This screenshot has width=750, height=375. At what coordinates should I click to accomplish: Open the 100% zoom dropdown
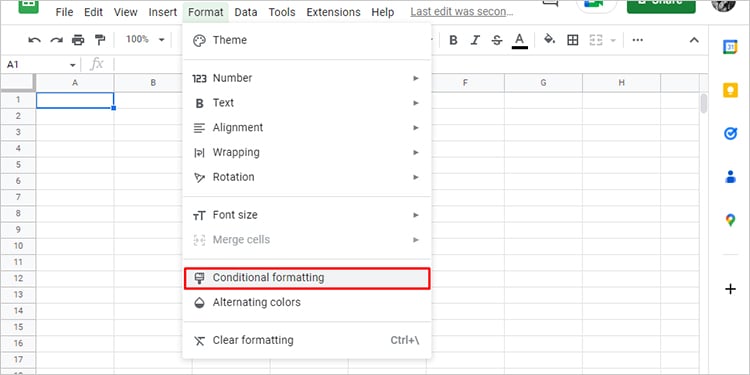tap(145, 40)
